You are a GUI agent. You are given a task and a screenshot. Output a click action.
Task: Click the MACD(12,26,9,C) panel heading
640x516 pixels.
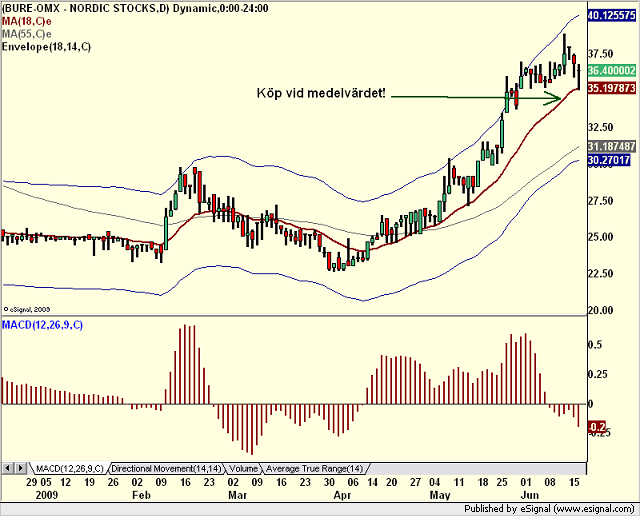pyautogui.click(x=42, y=325)
